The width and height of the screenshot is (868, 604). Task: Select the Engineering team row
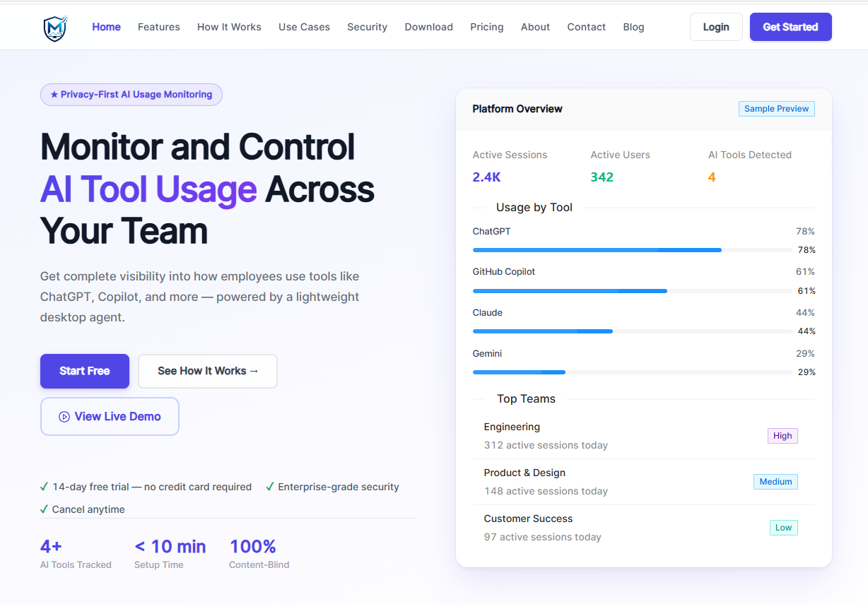point(643,436)
